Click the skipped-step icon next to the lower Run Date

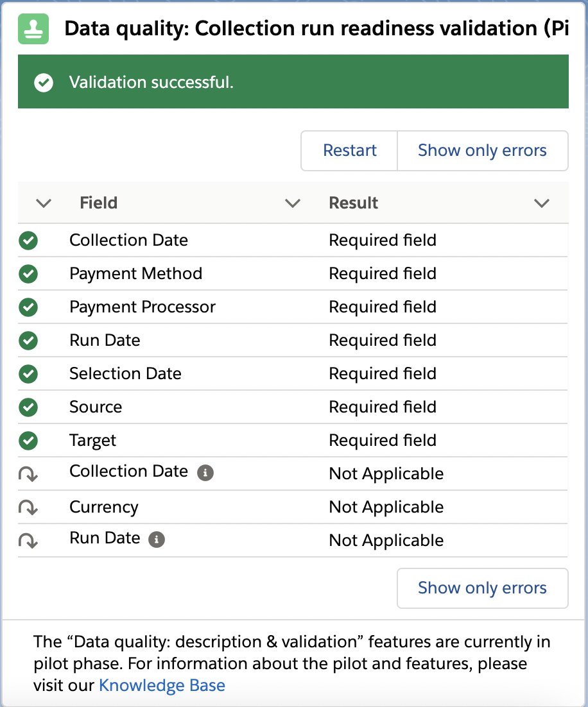coord(28,540)
